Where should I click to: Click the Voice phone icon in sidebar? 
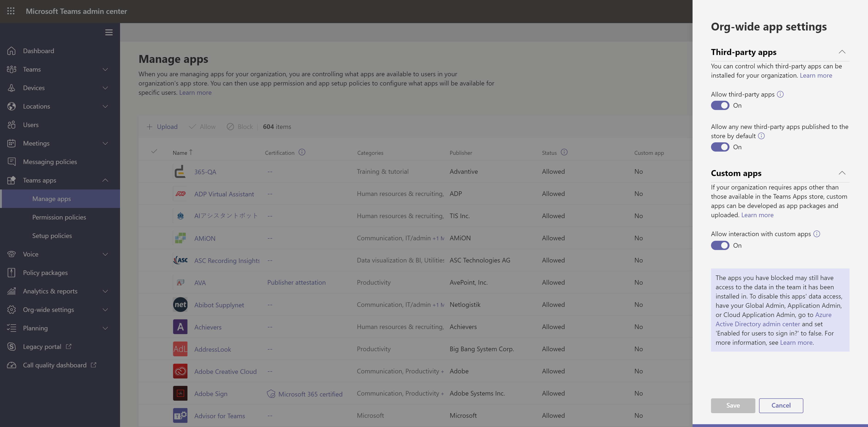[x=12, y=254]
